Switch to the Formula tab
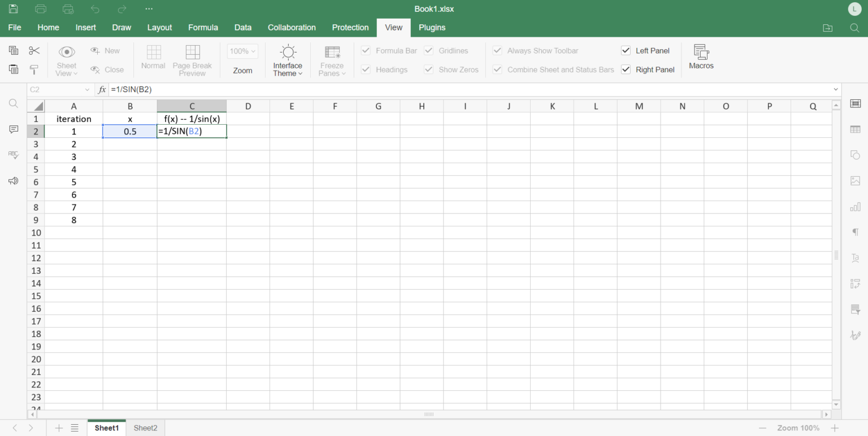Viewport: 868px width, 436px height. click(203, 27)
